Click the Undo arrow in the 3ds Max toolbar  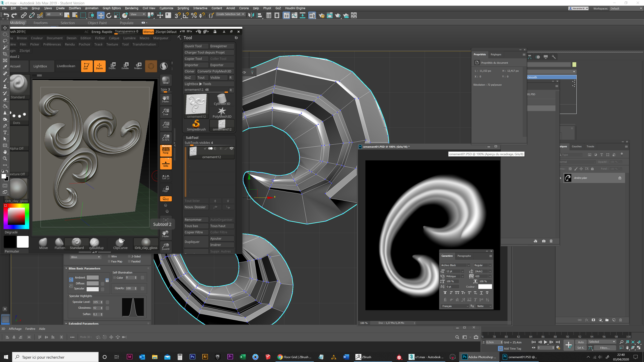tap(6, 15)
